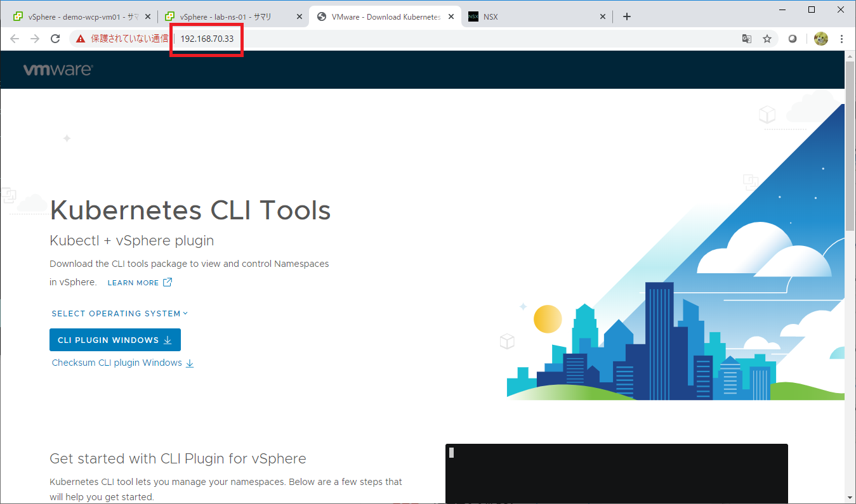Open the Chrome three-dot menu
This screenshot has height=504, width=856.
pos(842,39)
